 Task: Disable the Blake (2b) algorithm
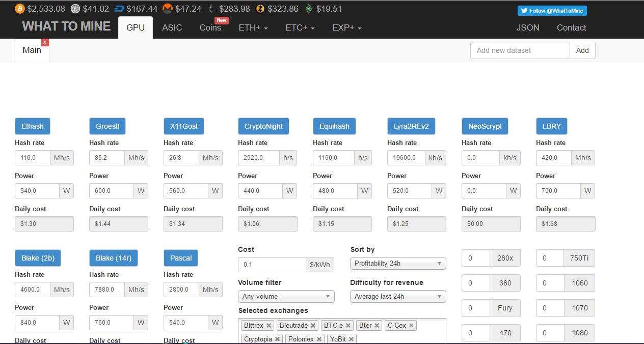[x=38, y=258]
